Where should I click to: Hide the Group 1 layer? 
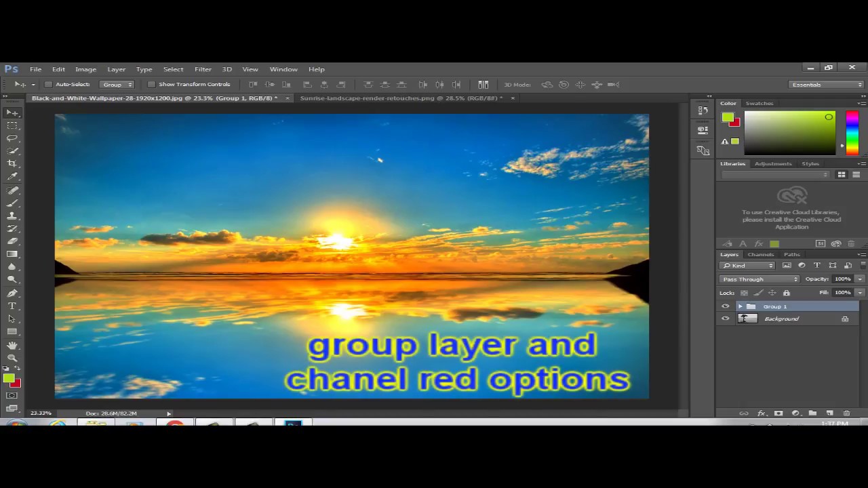pyautogui.click(x=726, y=306)
